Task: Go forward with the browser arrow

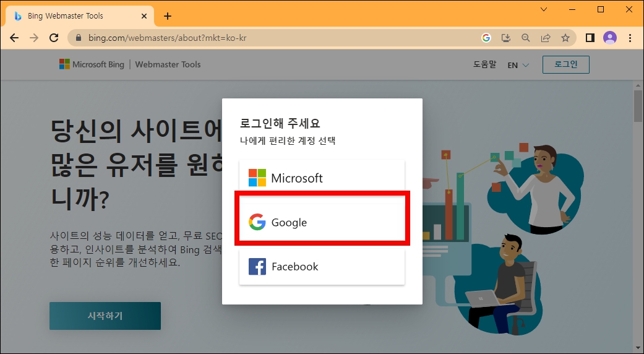Action: (34, 38)
